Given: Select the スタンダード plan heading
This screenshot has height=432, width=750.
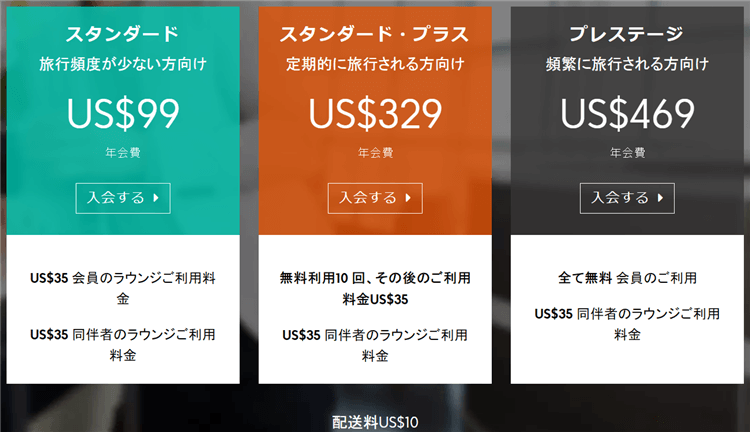Looking at the screenshot, I should pyautogui.click(x=123, y=34).
